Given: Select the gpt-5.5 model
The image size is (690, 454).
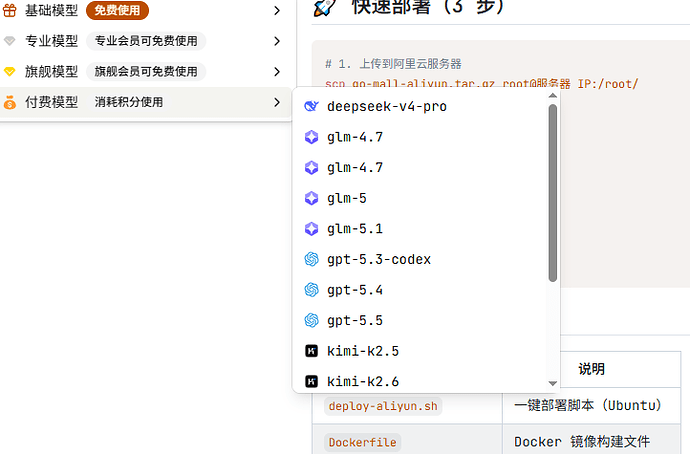Looking at the screenshot, I should pyautogui.click(x=420, y=320).
